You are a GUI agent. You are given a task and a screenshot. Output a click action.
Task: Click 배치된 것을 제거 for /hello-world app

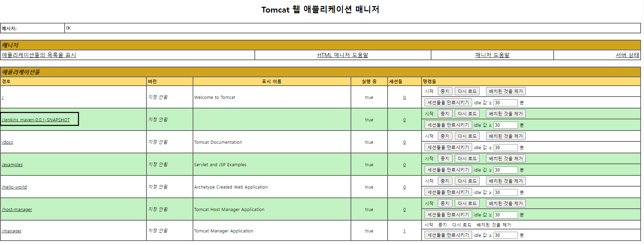(x=506, y=181)
